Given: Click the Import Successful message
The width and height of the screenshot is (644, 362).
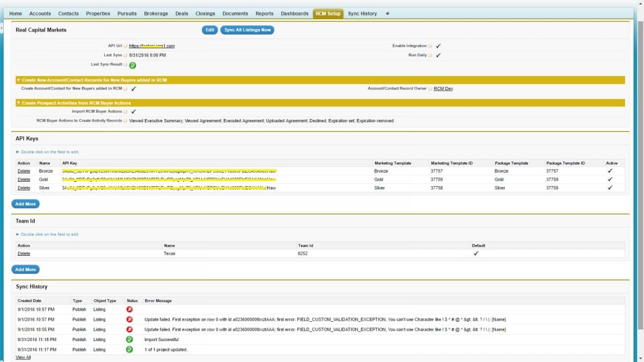Looking at the screenshot, I should [x=162, y=339].
